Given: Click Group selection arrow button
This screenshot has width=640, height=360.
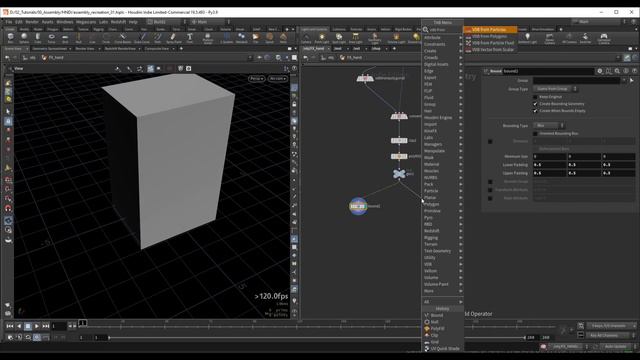Looking at the screenshot, I should [x=631, y=80].
